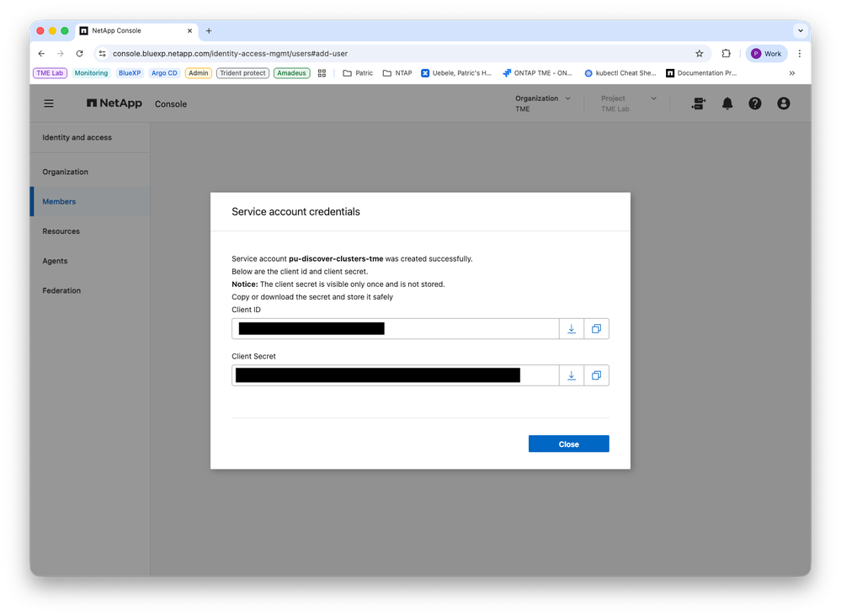This screenshot has height=616, width=841.
Task: Click the Console label in header
Action: (x=171, y=104)
